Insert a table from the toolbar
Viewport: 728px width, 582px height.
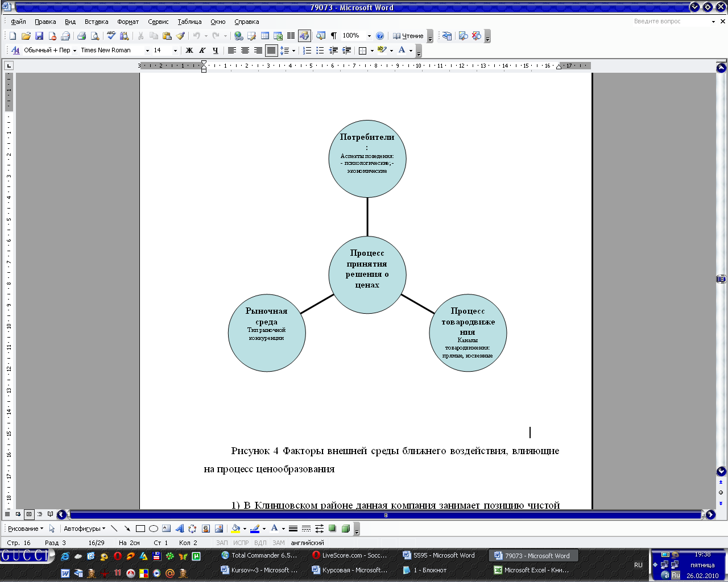coord(265,36)
